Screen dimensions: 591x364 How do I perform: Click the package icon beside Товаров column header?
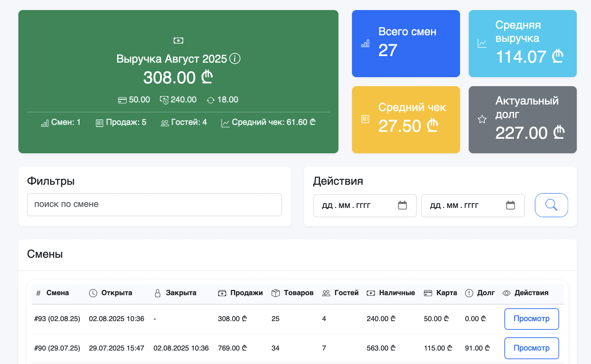(276, 293)
